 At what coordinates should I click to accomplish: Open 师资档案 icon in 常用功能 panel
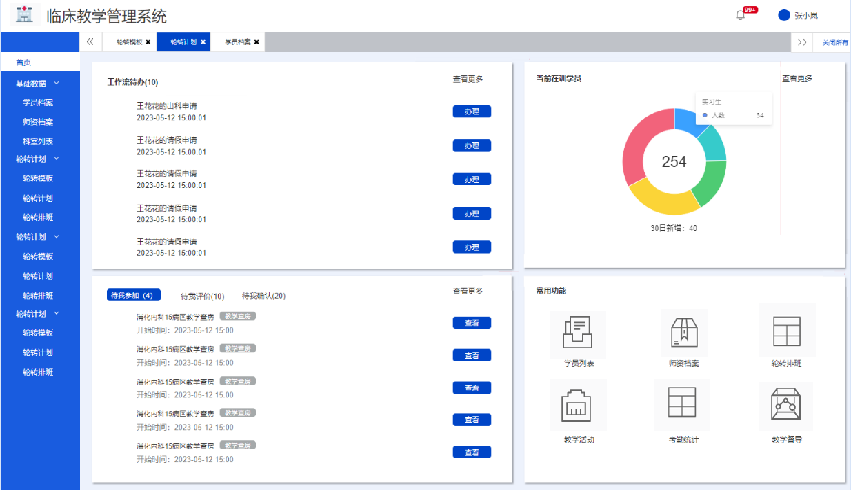(x=685, y=331)
